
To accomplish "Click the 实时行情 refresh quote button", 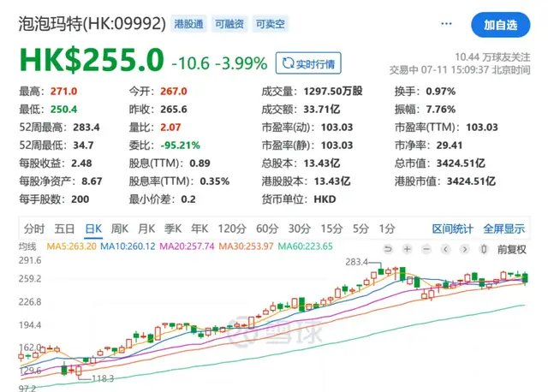I will click(308, 63).
